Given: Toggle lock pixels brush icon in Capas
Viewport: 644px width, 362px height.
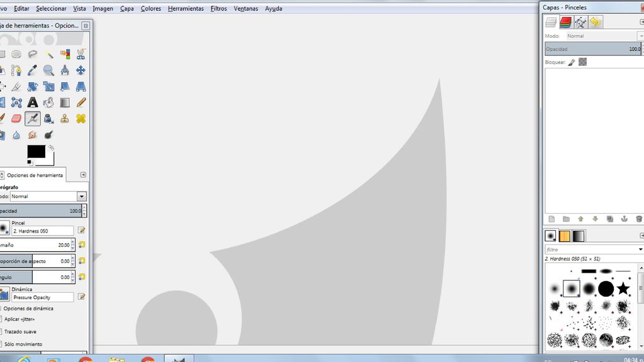Looking at the screenshot, I should click(x=572, y=62).
